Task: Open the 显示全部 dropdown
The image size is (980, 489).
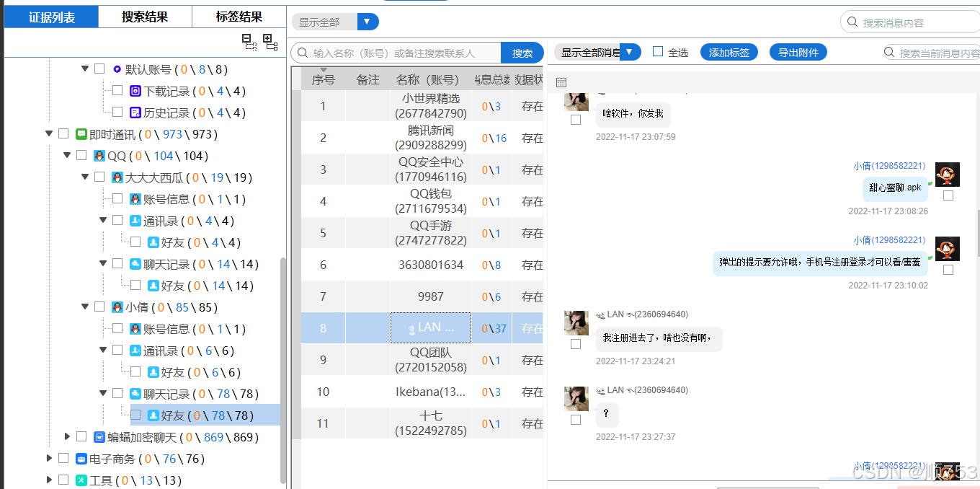Action: (x=368, y=22)
